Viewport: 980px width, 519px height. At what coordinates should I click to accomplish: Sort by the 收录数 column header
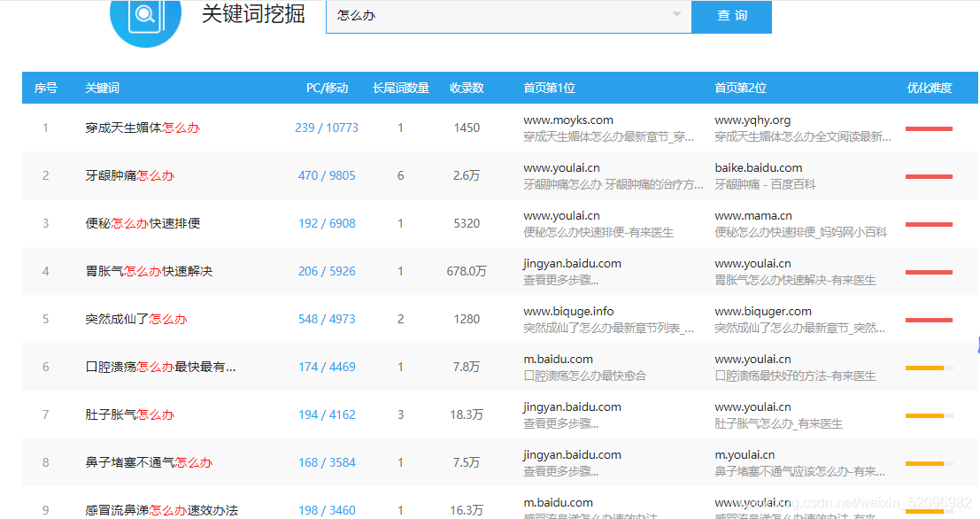[x=467, y=89]
